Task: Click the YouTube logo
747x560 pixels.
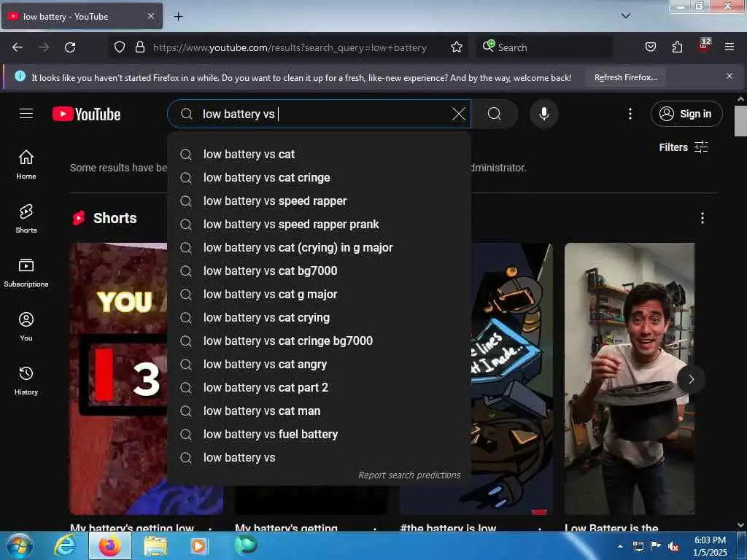Action: [x=86, y=114]
